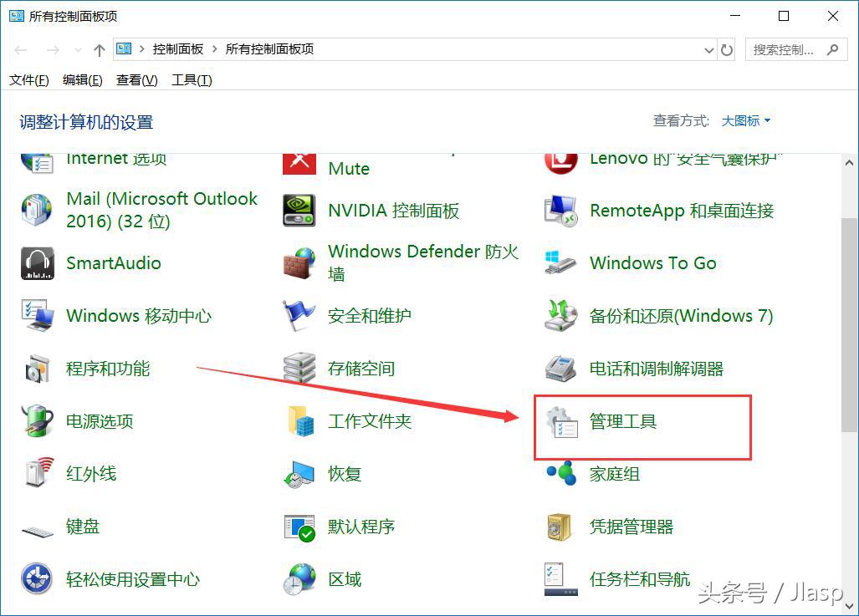
Task: Open the 查看(V) menu
Action: point(137,80)
